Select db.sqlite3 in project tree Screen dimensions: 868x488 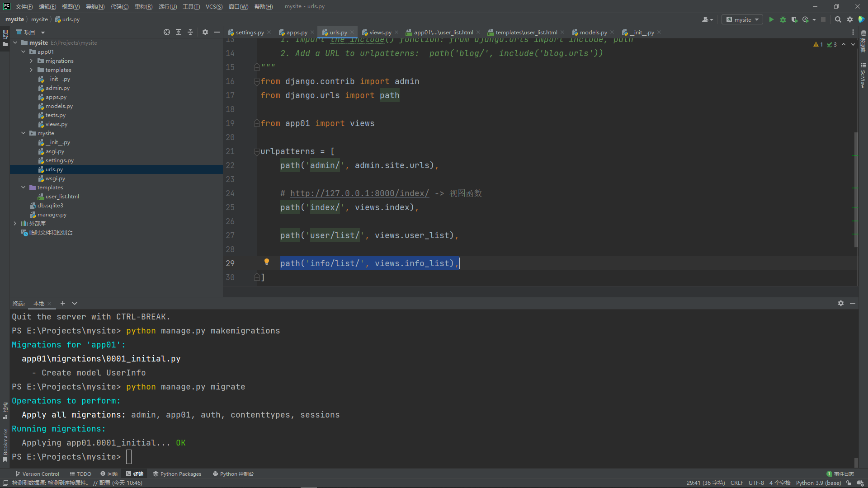click(x=50, y=206)
